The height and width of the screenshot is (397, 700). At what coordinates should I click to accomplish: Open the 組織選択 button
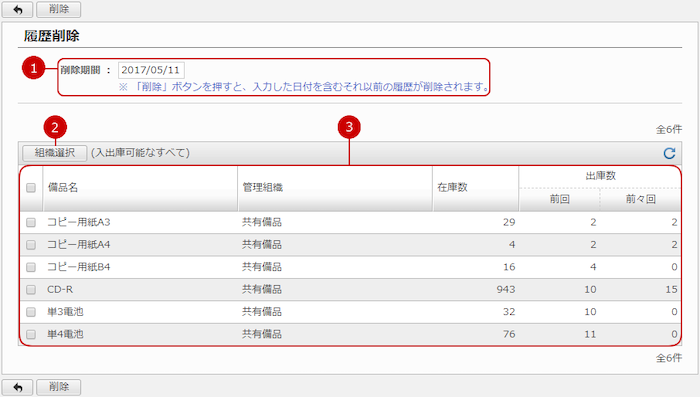coord(54,153)
